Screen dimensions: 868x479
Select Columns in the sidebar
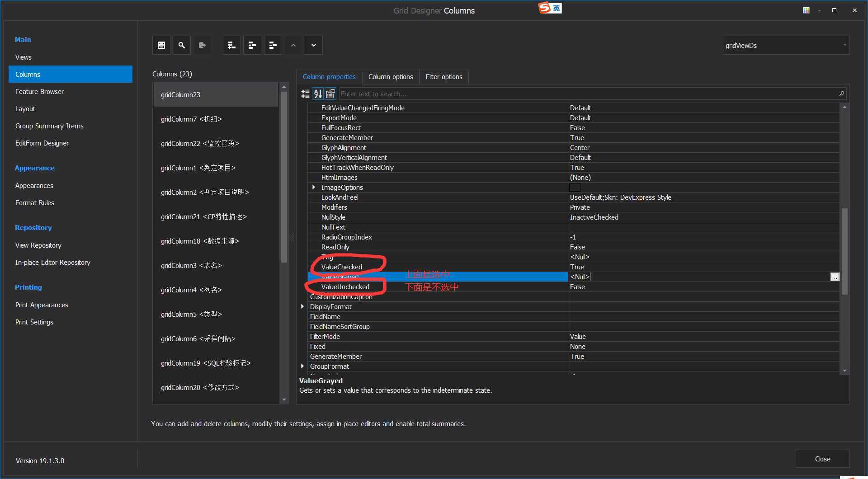[x=71, y=74]
